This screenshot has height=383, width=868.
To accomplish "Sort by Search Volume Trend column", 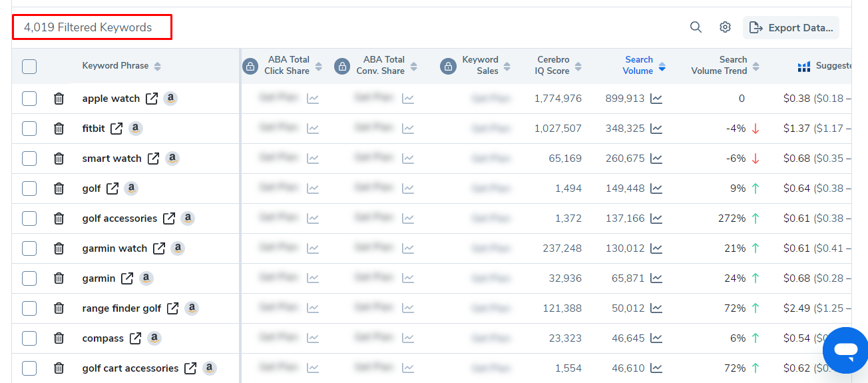I will 756,67.
